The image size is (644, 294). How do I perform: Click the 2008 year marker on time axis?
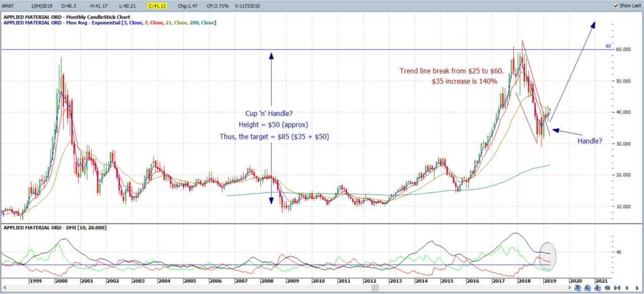click(x=267, y=281)
